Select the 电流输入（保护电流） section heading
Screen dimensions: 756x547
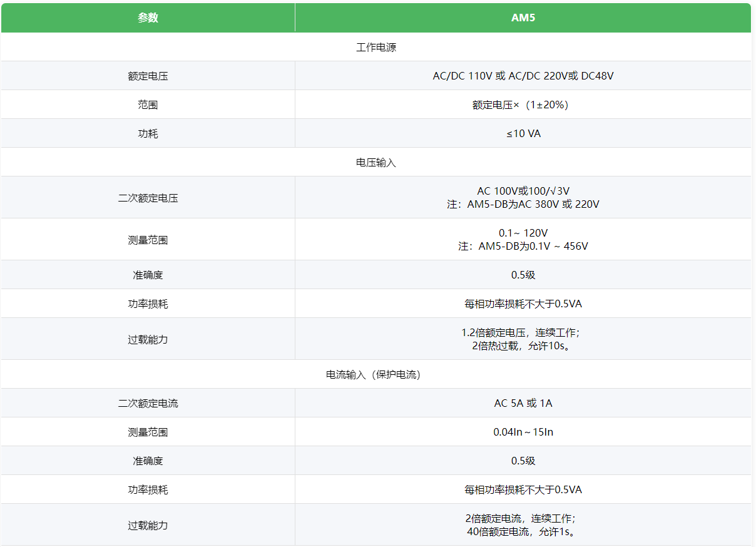pyautogui.click(x=376, y=374)
